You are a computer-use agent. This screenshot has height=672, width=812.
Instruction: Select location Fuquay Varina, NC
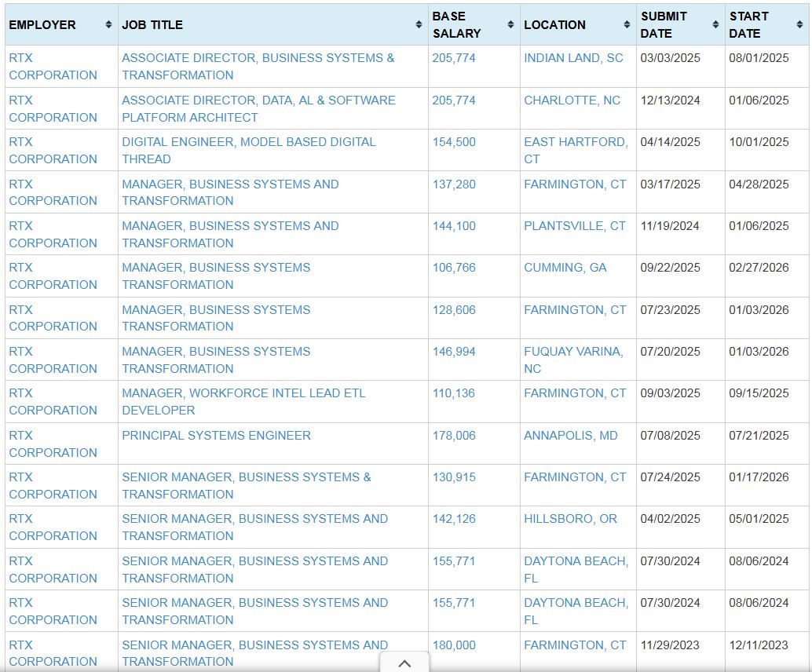click(x=573, y=360)
